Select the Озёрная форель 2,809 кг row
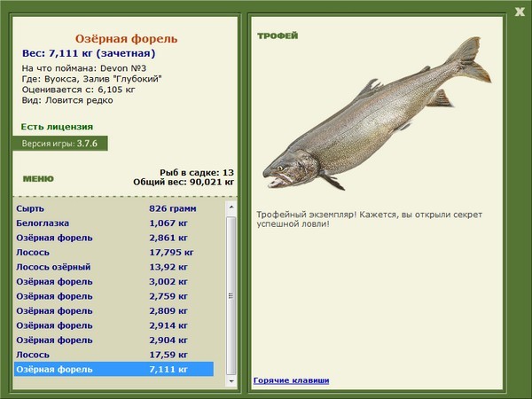This screenshot has width=532, height=399. (x=113, y=310)
